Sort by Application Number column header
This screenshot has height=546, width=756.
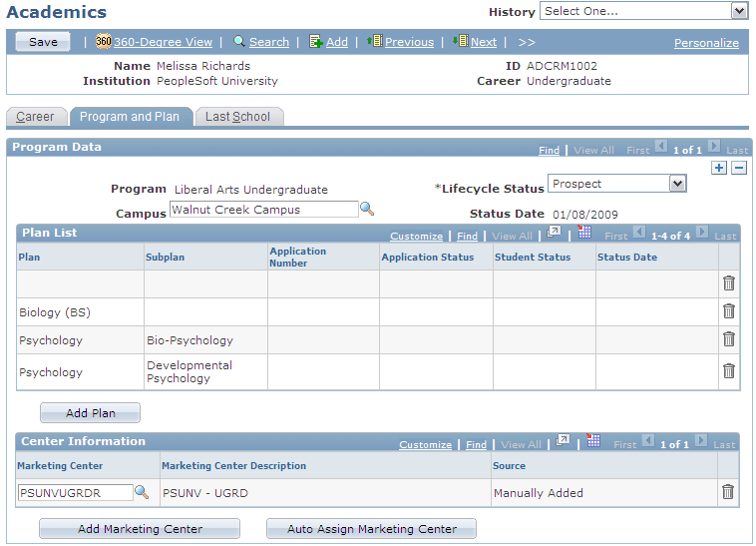(298, 258)
